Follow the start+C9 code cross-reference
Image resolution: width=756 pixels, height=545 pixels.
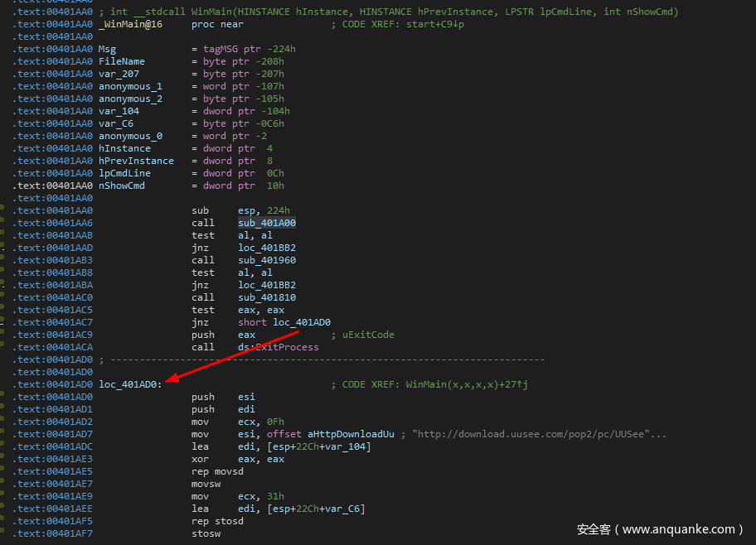pyautogui.click(x=435, y=24)
